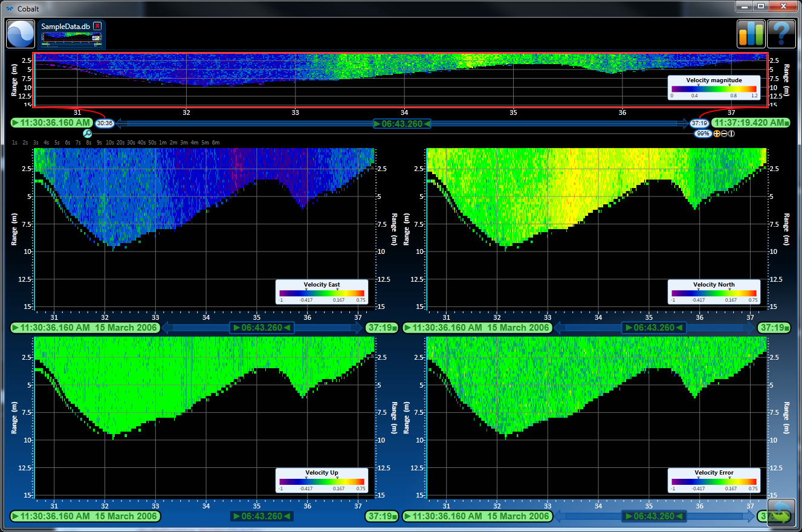
Task: Open the bar chart icon at top right
Action: 751,34
